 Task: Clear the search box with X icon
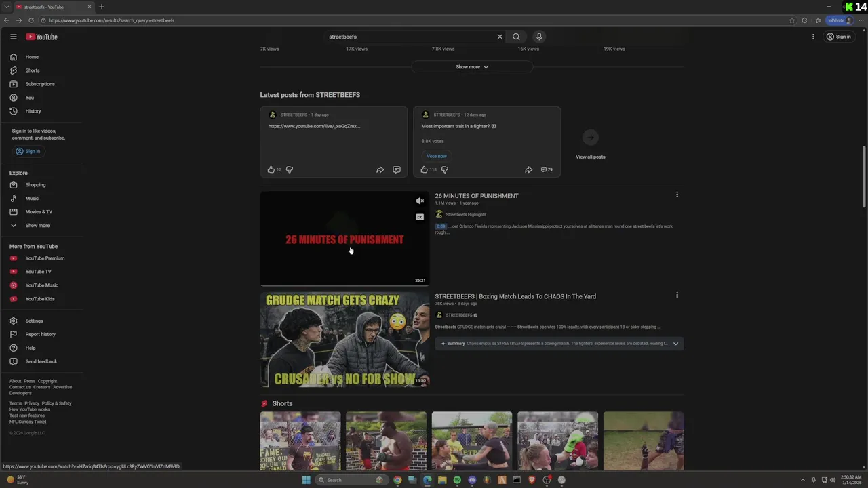click(500, 37)
